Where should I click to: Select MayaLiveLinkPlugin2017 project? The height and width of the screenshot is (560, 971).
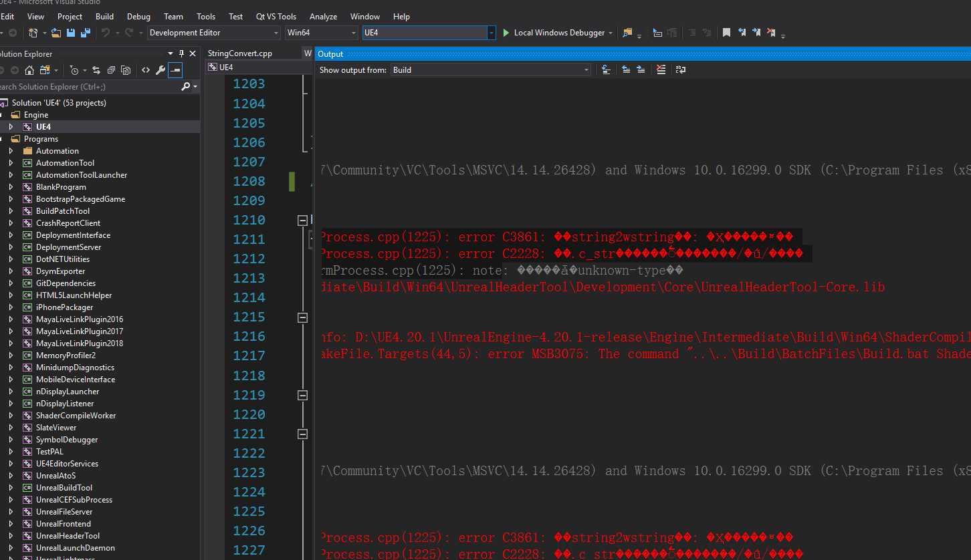point(79,331)
